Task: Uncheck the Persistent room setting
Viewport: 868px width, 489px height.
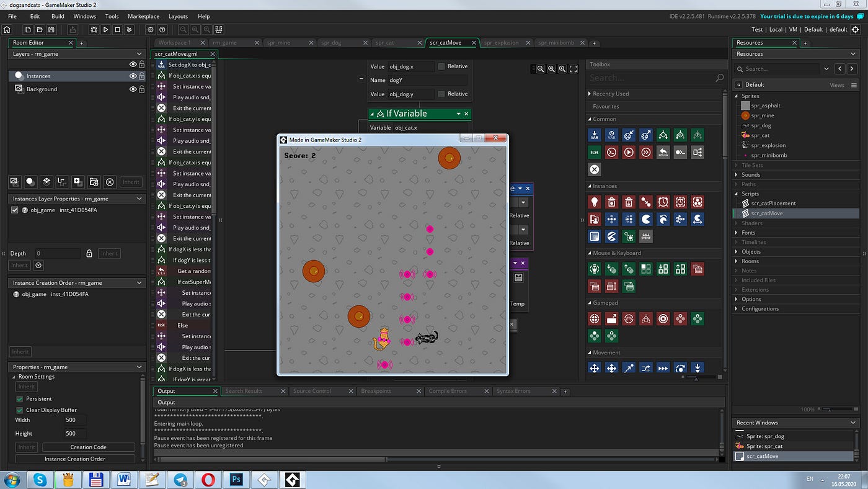Action: [x=20, y=398]
